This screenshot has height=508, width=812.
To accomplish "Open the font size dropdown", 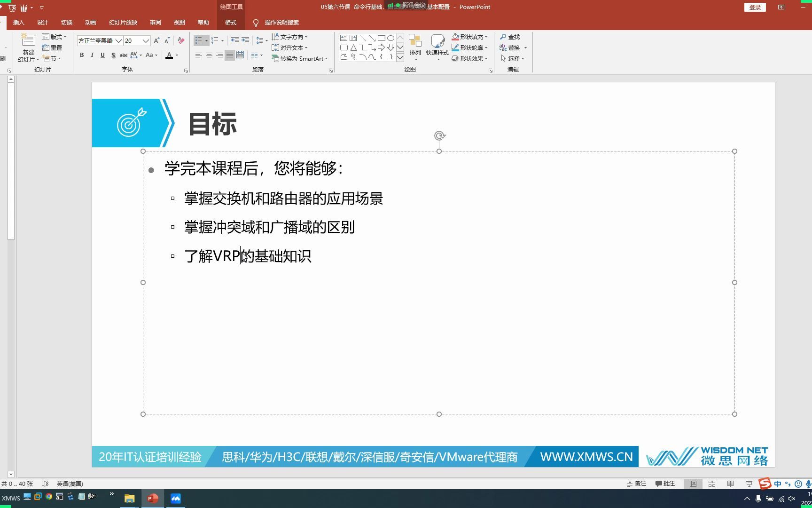I will pyautogui.click(x=146, y=41).
